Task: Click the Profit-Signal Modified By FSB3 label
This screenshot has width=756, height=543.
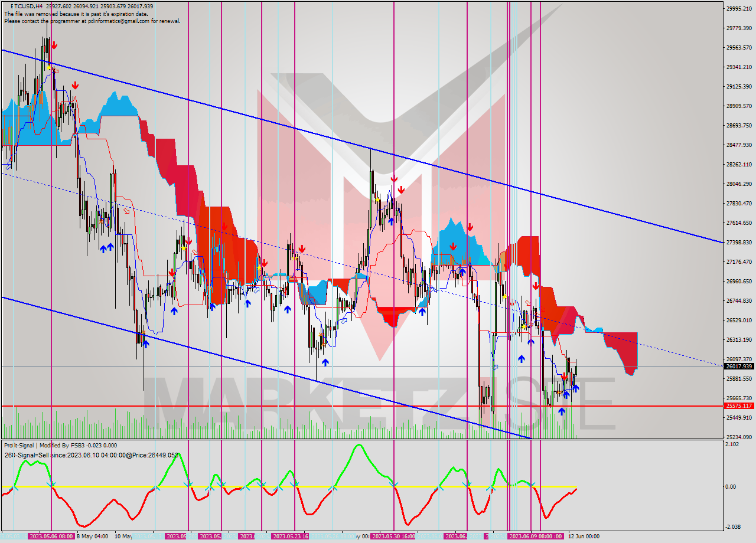Action: 60,446
